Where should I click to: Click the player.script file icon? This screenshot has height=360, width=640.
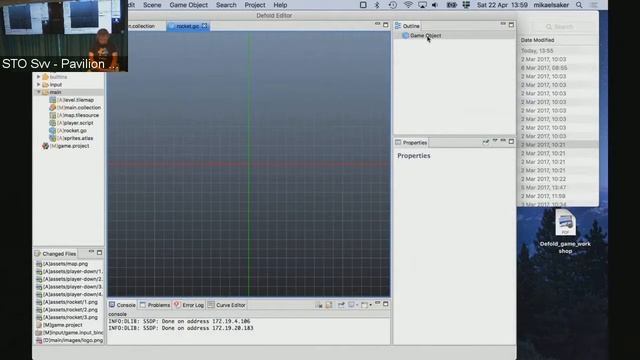click(53, 123)
